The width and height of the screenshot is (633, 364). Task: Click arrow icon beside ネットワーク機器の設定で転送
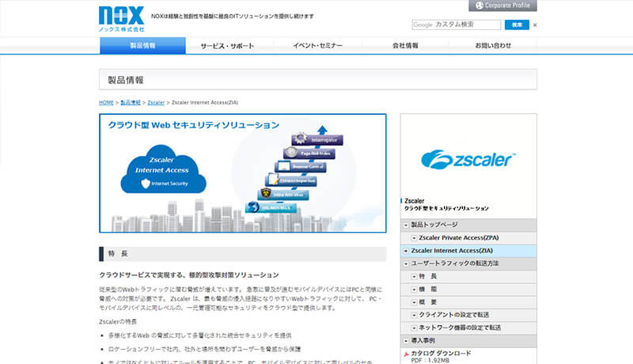pos(414,328)
